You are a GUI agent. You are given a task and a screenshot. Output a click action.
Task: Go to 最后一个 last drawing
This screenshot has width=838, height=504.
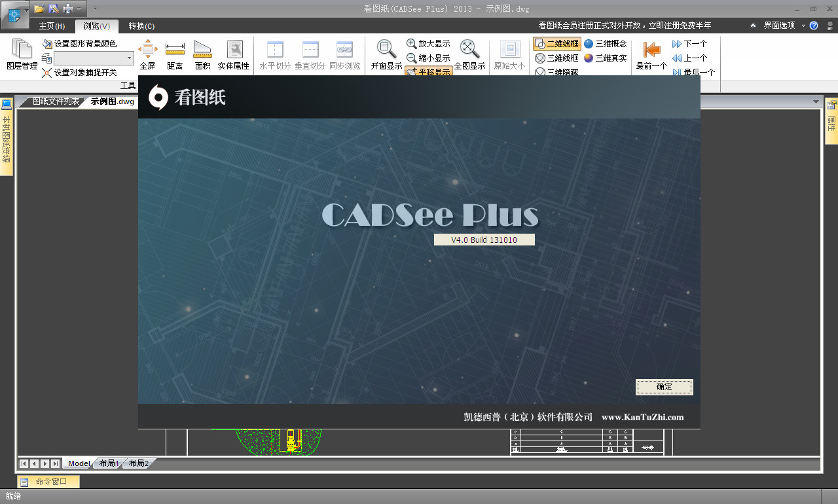693,73
